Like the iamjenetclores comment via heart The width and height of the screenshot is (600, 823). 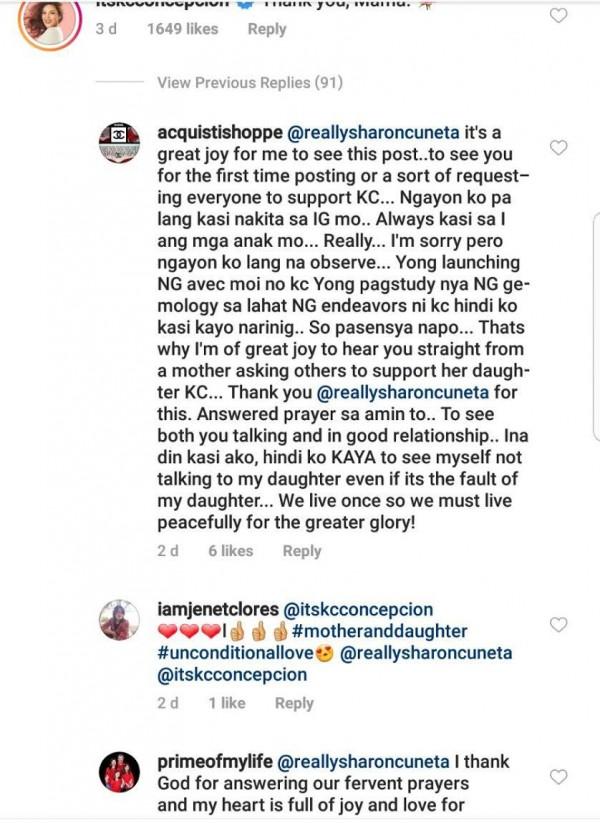point(558,624)
